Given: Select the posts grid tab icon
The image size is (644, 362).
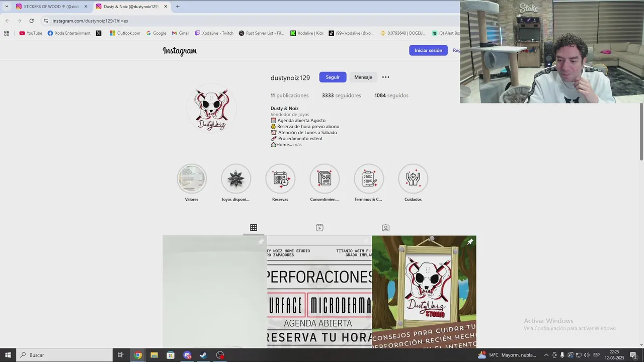Looking at the screenshot, I should click(x=254, y=228).
